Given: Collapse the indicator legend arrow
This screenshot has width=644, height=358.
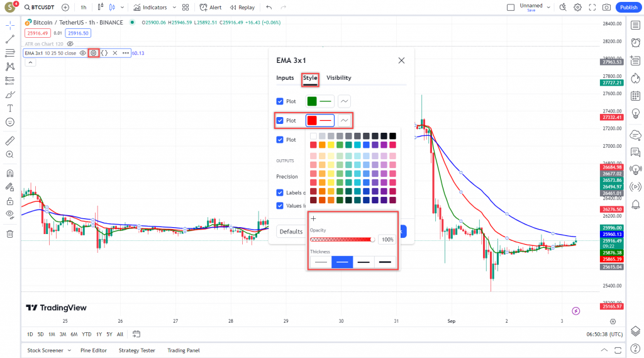Looking at the screenshot, I should (x=30, y=62).
